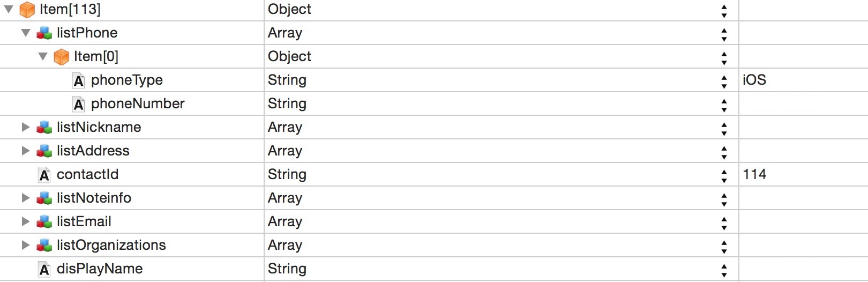Click the string icon next to phoneNumber
Viewport: 868px width, 282px height.
[x=79, y=105]
